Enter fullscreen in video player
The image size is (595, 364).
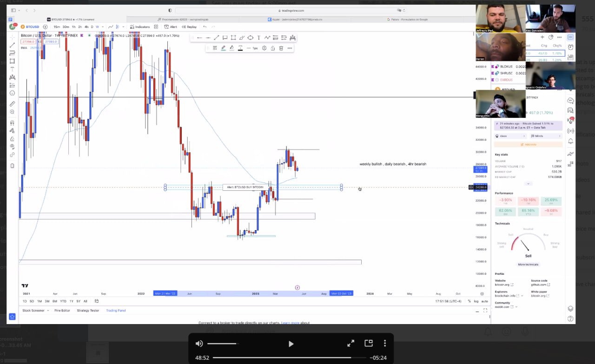pyautogui.click(x=351, y=344)
